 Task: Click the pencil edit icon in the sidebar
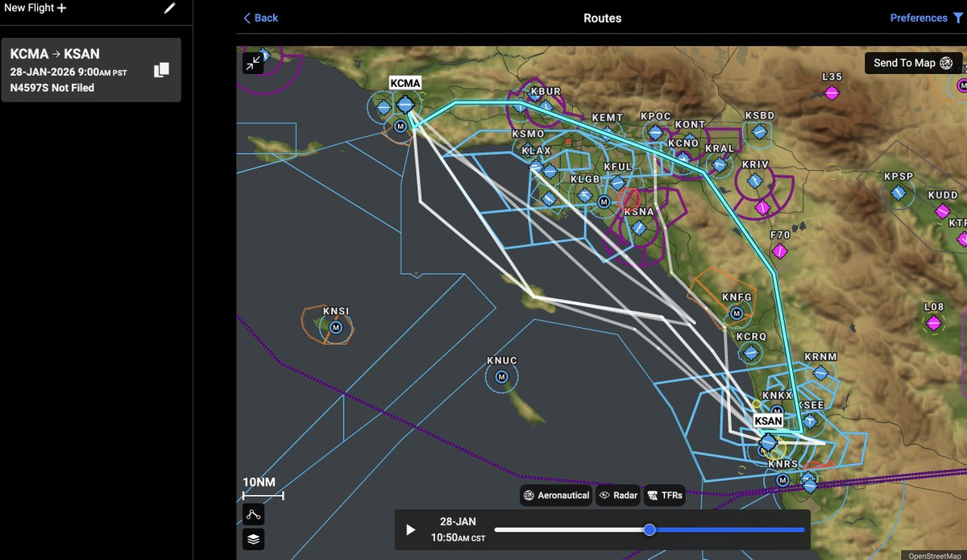[x=168, y=8]
